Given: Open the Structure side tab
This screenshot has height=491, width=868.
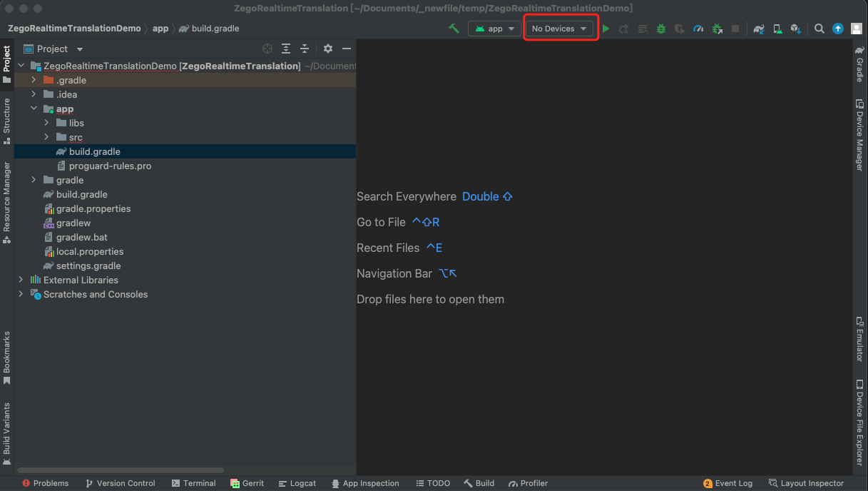Looking at the screenshot, I should (x=7, y=121).
